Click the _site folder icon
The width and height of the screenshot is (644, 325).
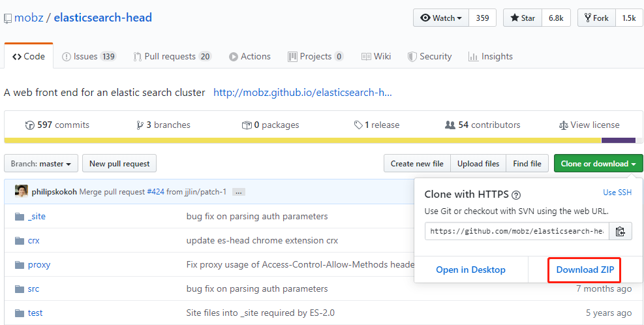coord(19,216)
